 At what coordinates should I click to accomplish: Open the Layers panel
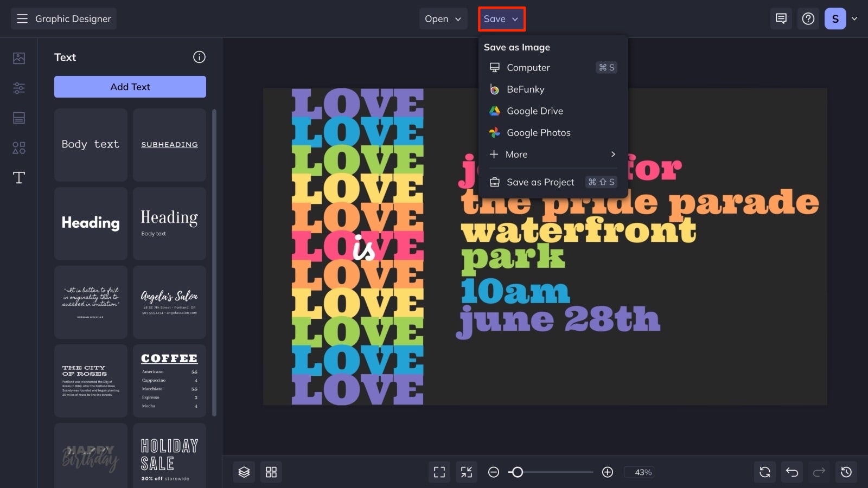point(244,472)
